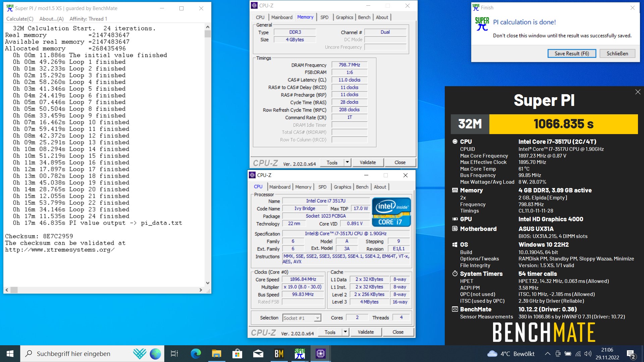Click the 1066.835 s result bar

[x=563, y=124]
